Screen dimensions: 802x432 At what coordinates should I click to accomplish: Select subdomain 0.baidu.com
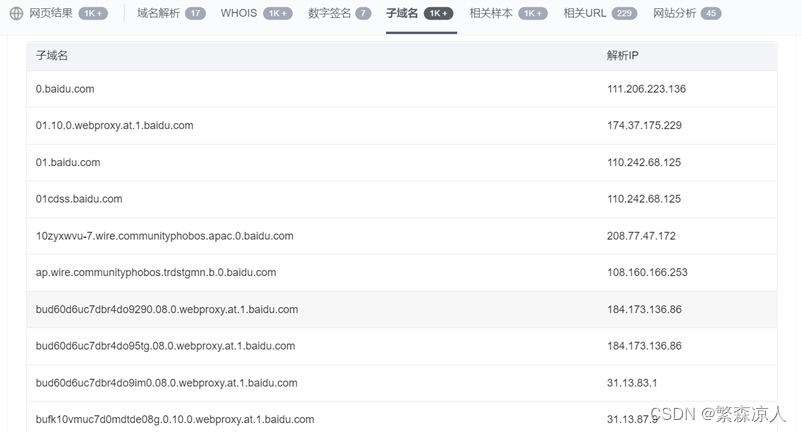65,89
